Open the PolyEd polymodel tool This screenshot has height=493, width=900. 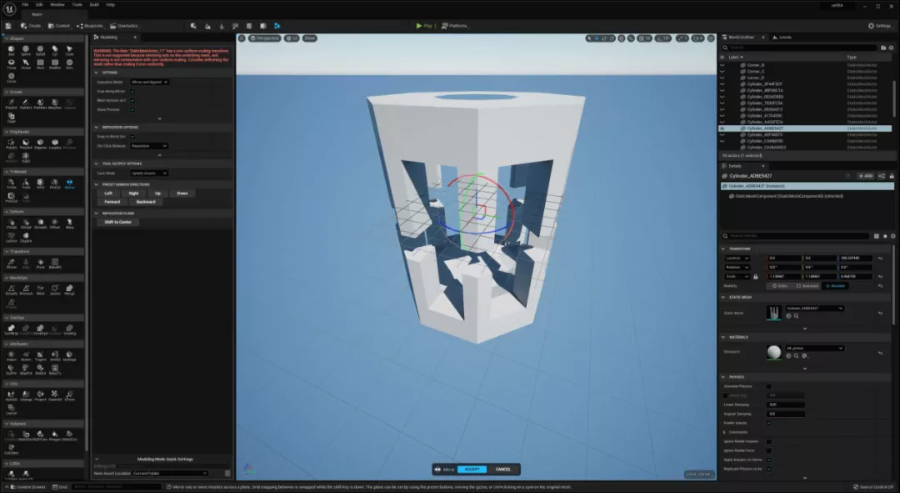click(x=11, y=143)
